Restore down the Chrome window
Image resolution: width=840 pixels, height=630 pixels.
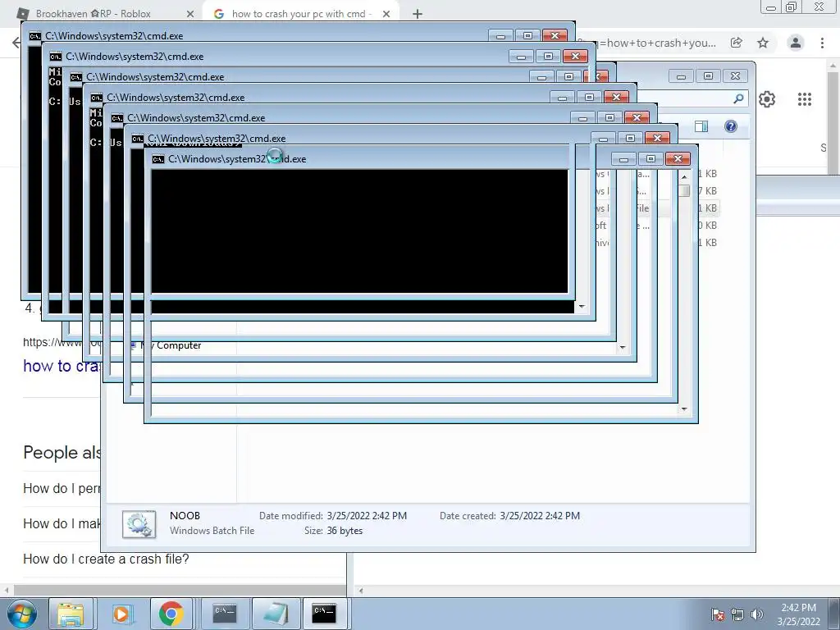[791, 7]
